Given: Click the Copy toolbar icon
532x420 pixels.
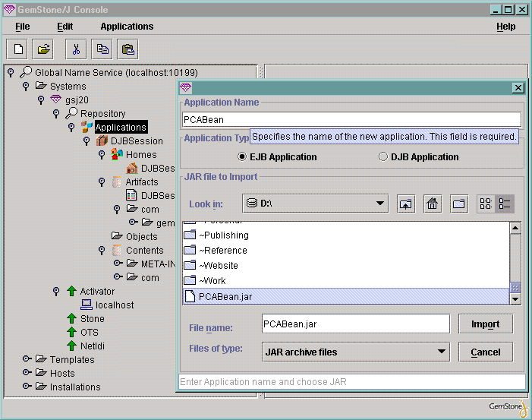Looking at the screenshot, I should point(102,49).
